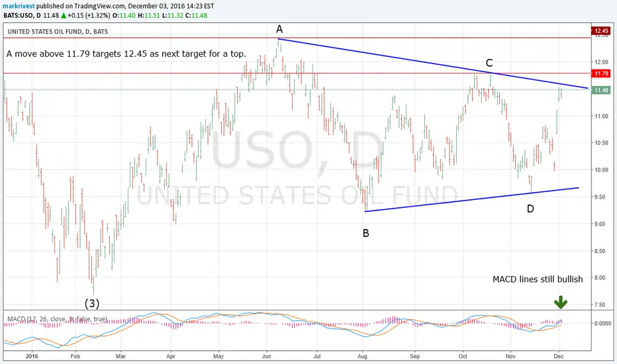Click the green up triangle change indicator
617x364 pixels.
coord(64,16)
